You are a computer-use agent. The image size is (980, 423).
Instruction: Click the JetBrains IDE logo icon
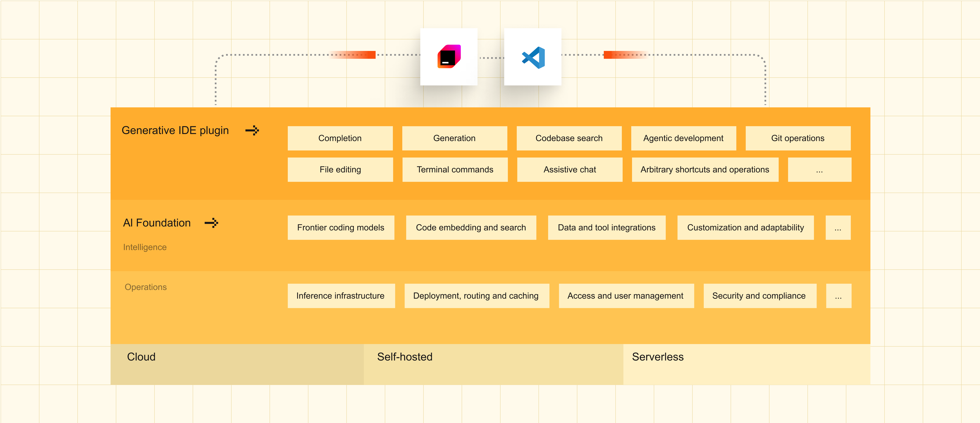(x=449, y=57)
